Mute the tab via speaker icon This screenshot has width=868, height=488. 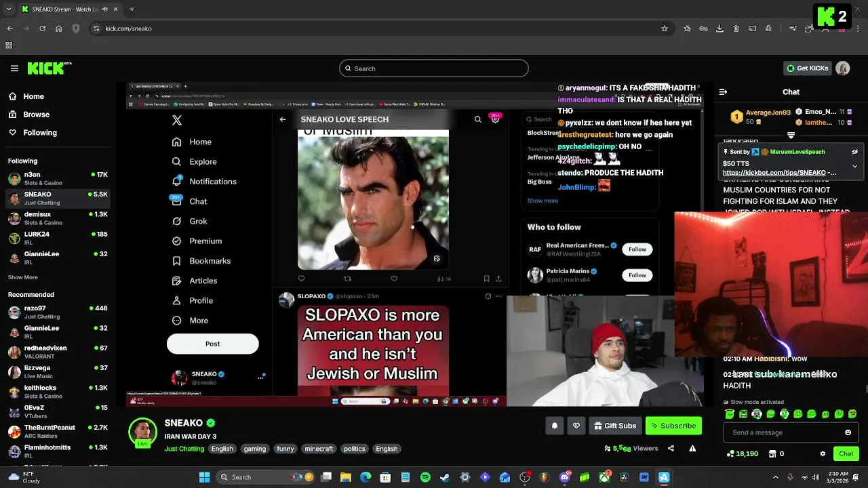[x=104, y=9]
